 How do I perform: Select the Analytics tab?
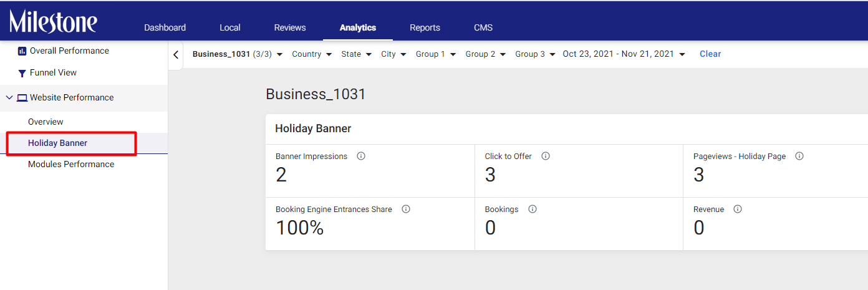pos(358,27)
